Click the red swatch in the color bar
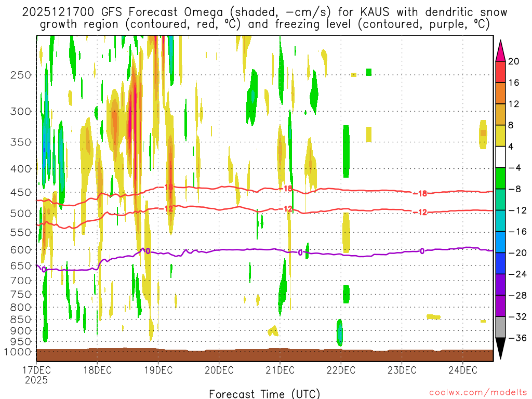 pyautogui.click(x=500, y=72)
